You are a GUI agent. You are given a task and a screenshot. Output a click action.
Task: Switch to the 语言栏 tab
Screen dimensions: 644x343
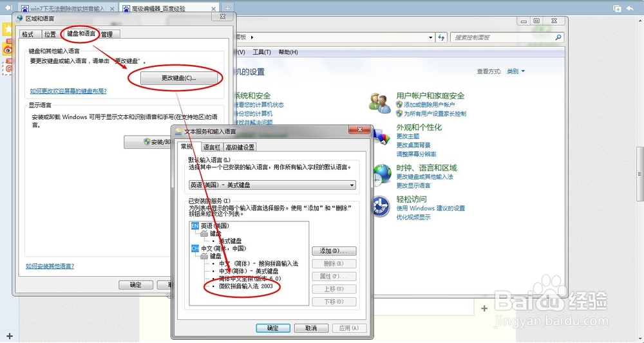click(x=212, y=147)
